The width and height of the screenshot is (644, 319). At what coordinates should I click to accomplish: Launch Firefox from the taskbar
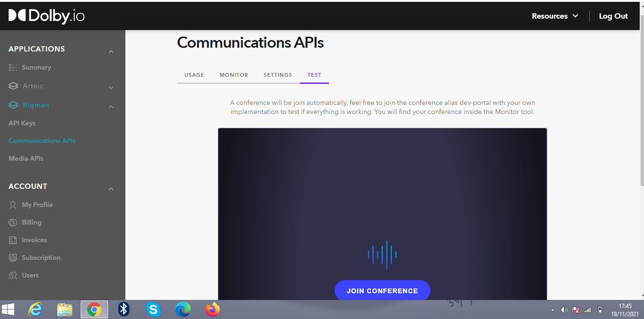pos(213,309)
